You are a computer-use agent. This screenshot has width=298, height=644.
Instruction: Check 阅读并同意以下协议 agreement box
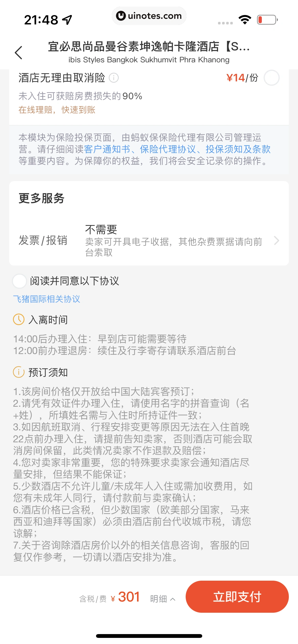(20, 281)
